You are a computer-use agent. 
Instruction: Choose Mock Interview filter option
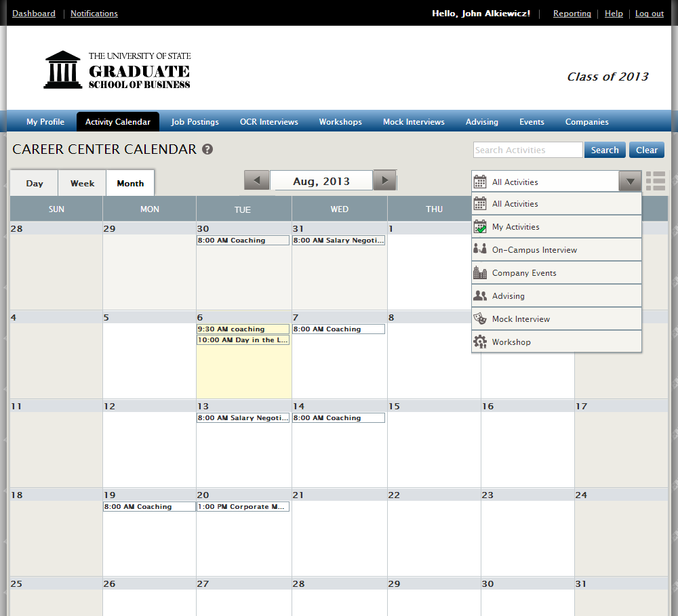tap(557, 319)
